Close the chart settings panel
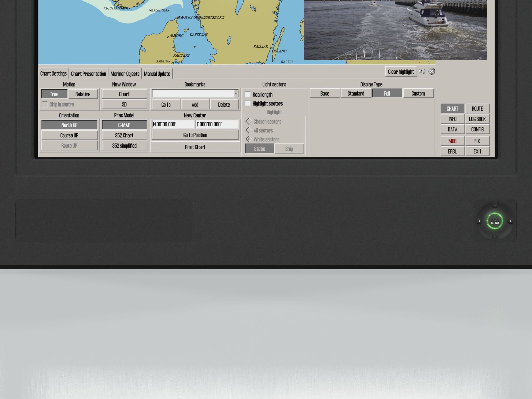The height and width of the screenshot is (399, 532). (432, 71)
